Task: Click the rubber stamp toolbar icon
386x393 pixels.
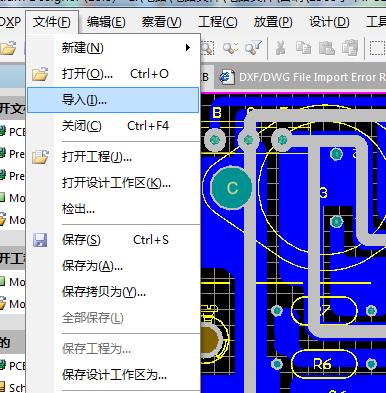Action: click(x=350, y=48)
